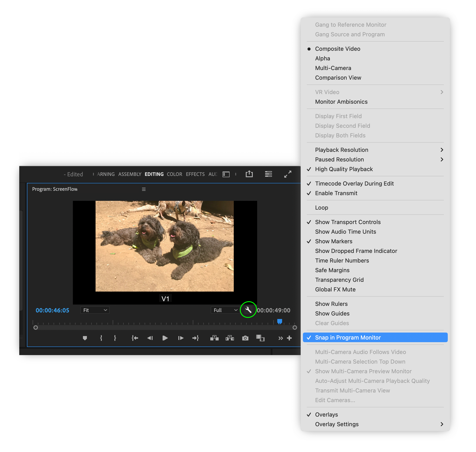The width and height of the screenshot is (476, 452).
Task: Choose Safe Margins from the menu
Action: click(332, 270)
